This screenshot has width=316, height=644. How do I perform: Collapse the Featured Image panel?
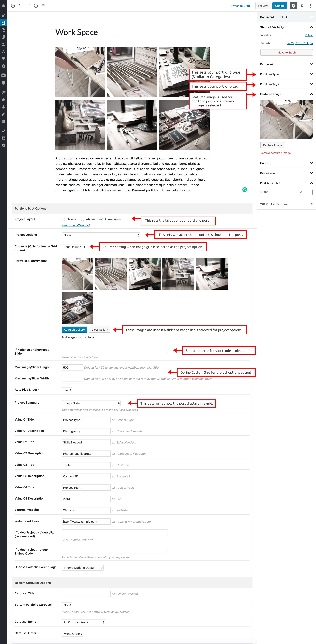click(x=286, y=94)
